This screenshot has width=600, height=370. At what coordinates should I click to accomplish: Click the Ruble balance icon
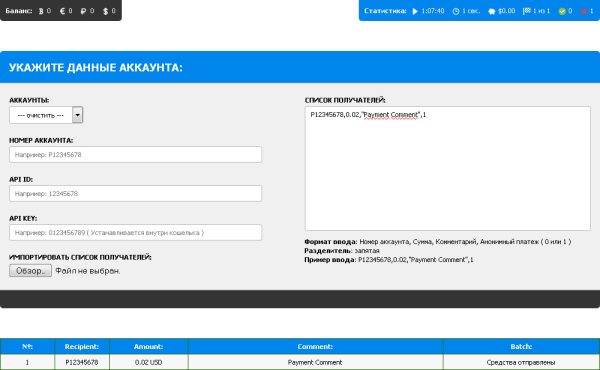(83, 11)
